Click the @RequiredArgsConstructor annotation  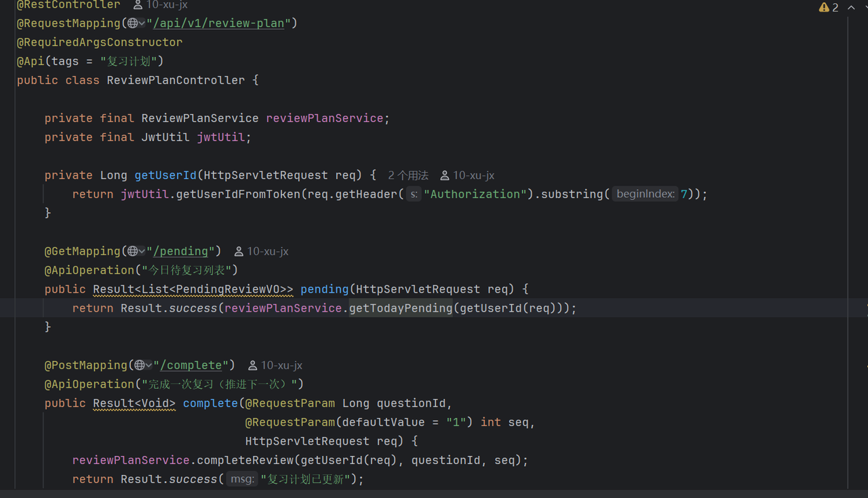click(100, 42)
